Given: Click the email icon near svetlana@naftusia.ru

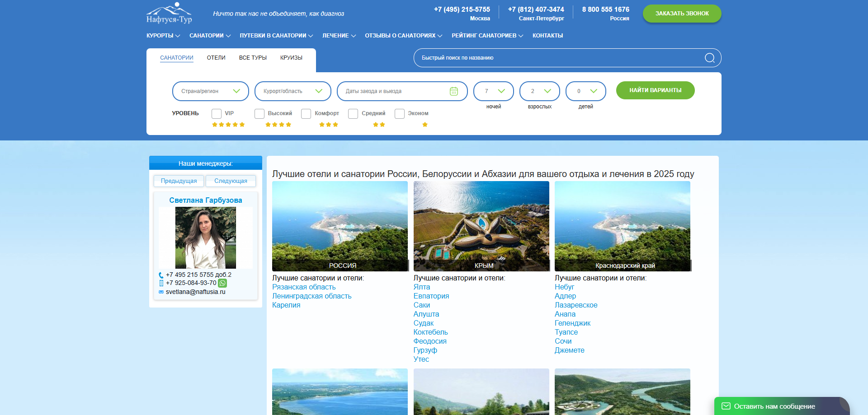Looking at the screenshot, I should point(161,292).
